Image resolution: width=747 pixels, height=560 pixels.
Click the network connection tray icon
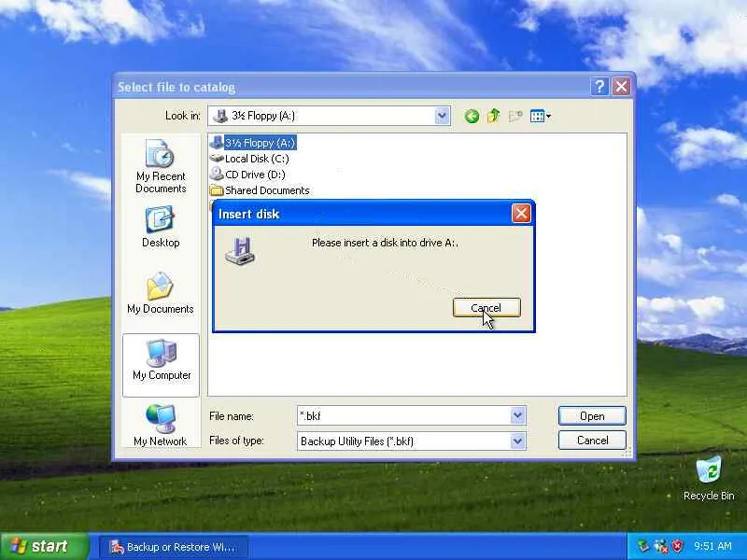pyautogui.click(x=661, y=546)
